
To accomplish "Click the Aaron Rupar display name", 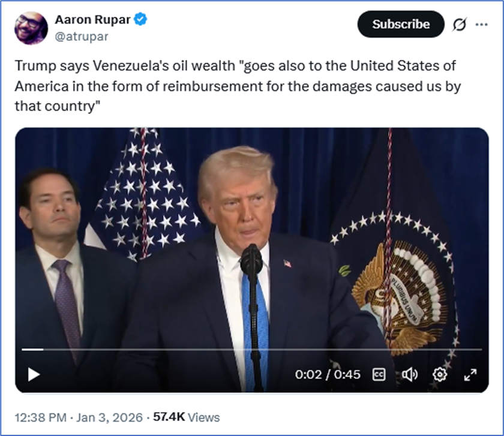I will (x=92, y=20).
